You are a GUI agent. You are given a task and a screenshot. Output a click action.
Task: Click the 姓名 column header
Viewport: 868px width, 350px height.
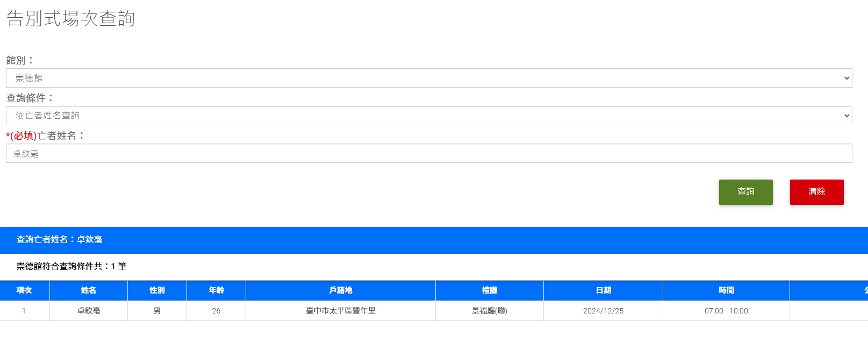pos(89,290)
